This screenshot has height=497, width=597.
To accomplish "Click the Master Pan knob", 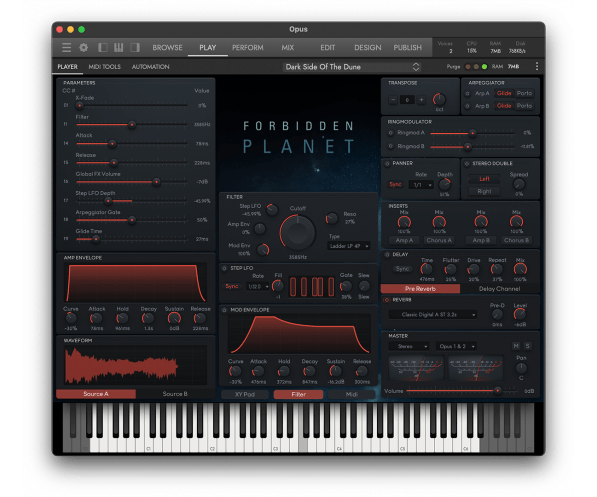I will tap(521, 368).
